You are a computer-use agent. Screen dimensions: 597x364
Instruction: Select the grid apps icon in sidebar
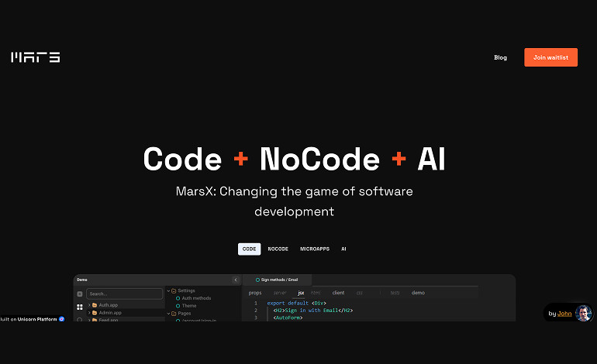coord(79,307)
